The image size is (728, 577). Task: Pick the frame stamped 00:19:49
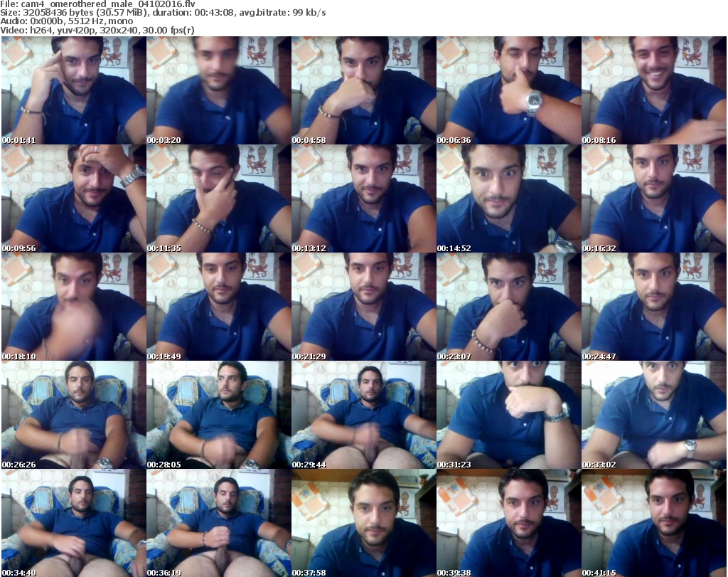[219, 307]
